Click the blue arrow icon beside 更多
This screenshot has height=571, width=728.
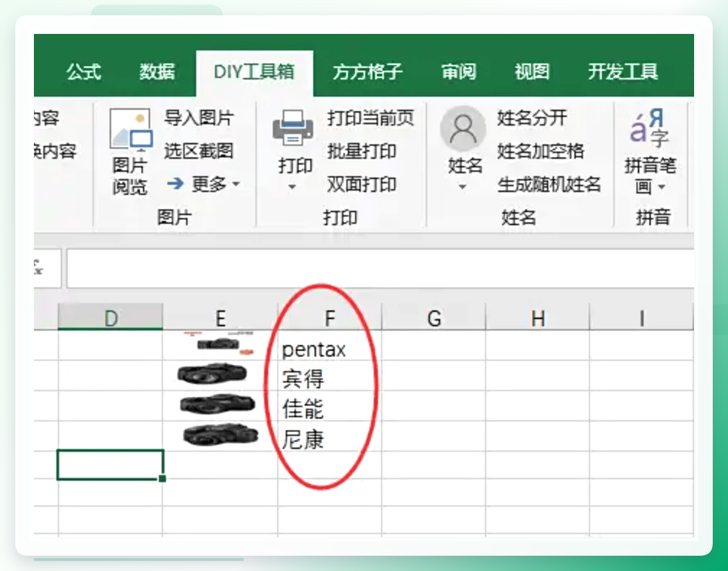click(x=175, y=183)
